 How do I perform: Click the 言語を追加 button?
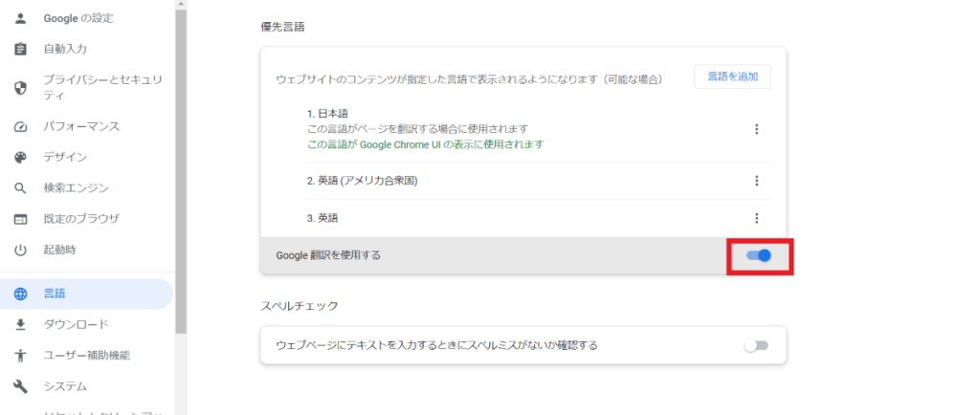(732, 76)
